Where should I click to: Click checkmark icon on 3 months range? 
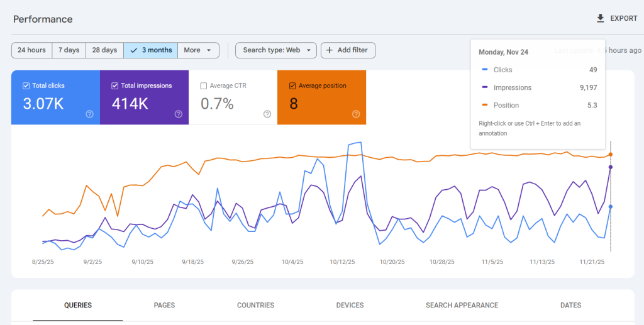pyautogui.click(x=133, y=50)
